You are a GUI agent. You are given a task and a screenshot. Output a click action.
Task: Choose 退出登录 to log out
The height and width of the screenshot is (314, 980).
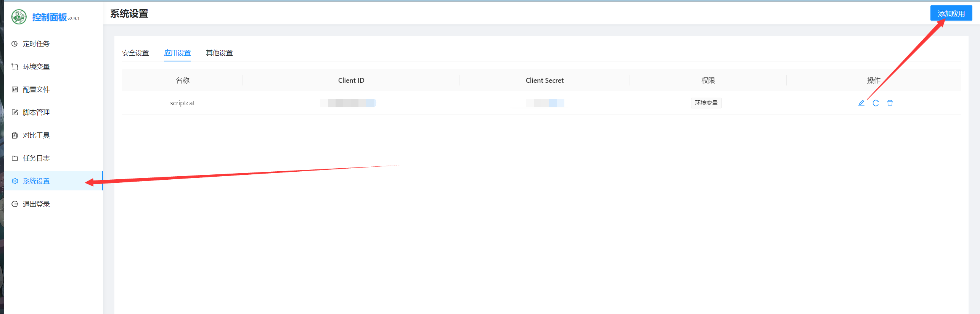(x=53, y=204)
